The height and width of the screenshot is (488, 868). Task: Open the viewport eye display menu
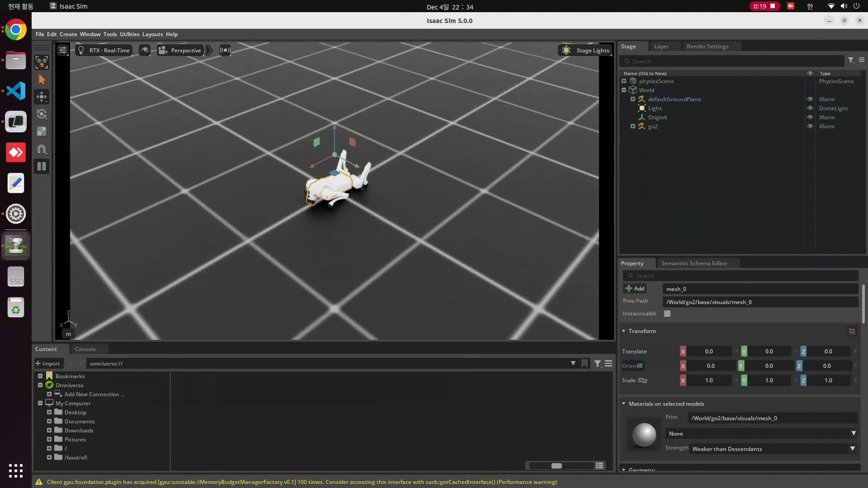145,50
